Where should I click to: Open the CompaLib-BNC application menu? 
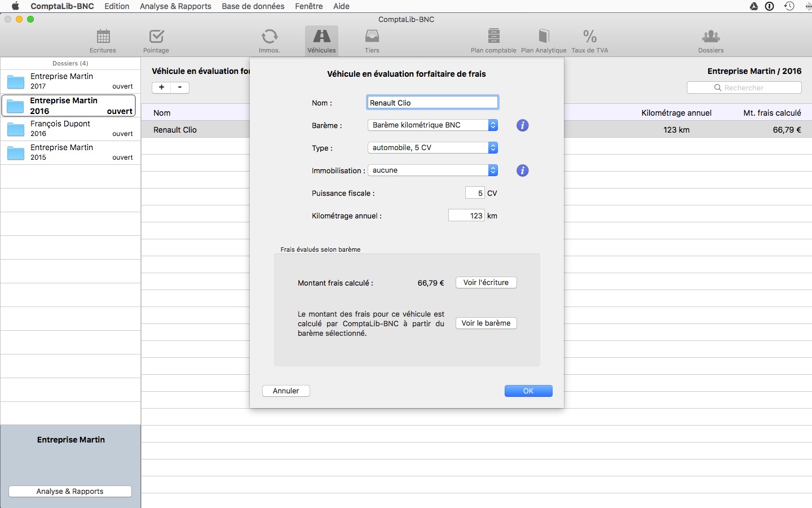[x=62, y=6]
